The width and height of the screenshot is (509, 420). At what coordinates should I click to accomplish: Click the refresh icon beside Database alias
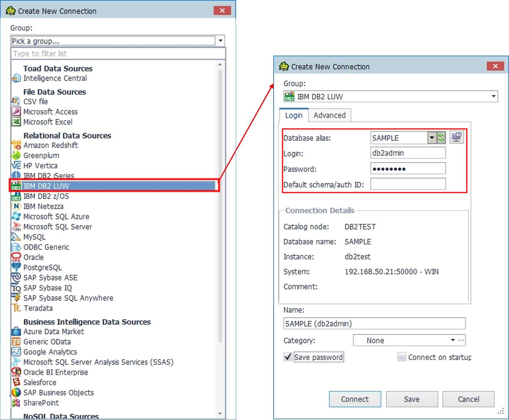click(441, 138)
